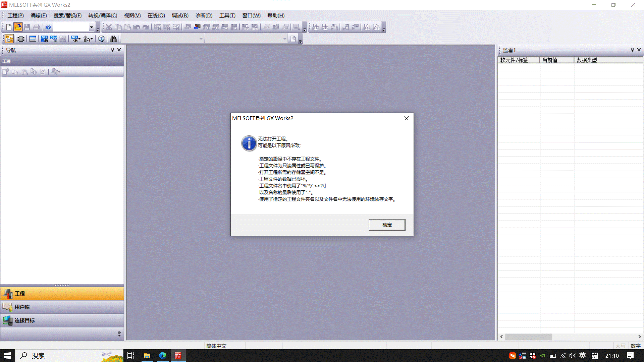Click the Watch panel horizontal scrollbar
Screen dimensions: 644x362
click(529, 337)
